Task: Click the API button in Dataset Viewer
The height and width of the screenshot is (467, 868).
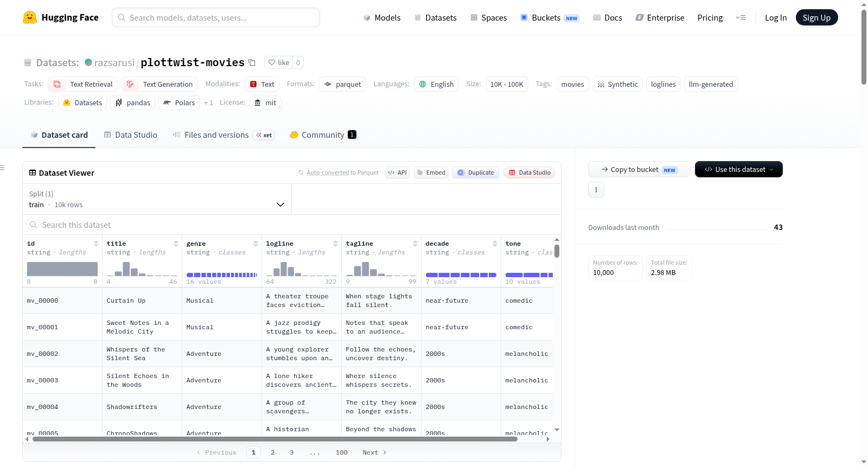Action: click(397, 172)
